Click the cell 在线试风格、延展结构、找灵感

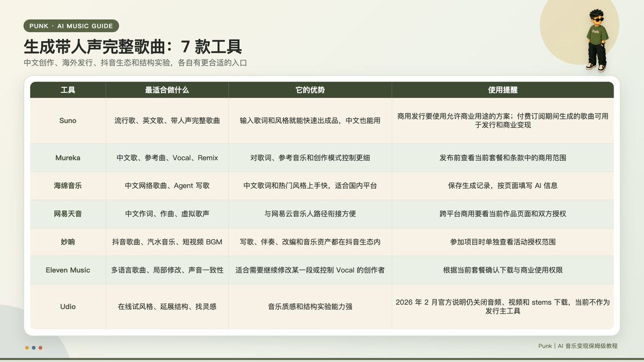[x=167, y=307]
